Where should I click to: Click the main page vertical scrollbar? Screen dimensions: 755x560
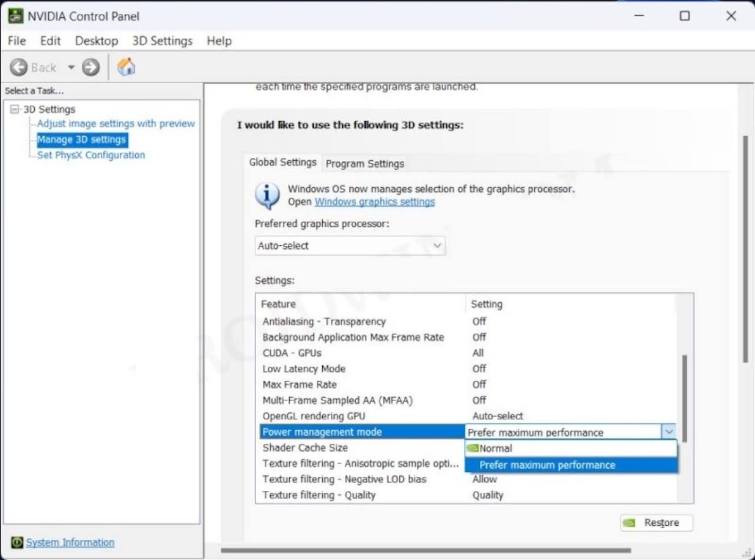745,248
